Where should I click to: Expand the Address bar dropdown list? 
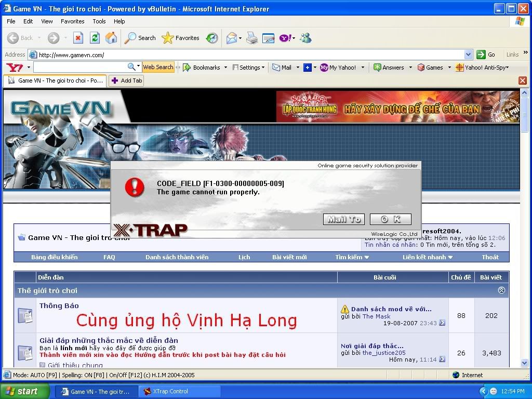click(x=468, y=55)
